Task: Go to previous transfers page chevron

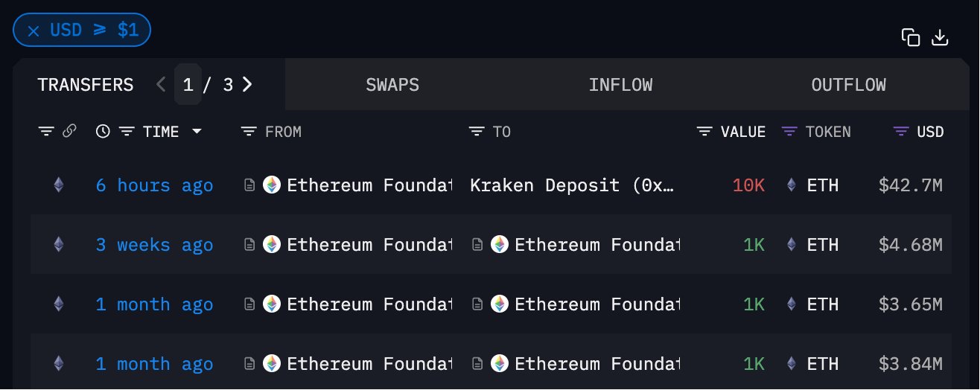Action: pos(162,85)
